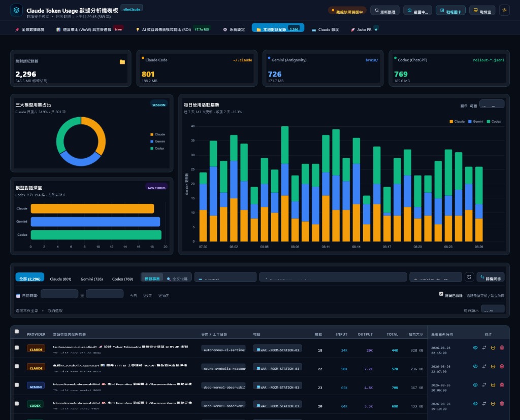Screen dimensions: 520x420
Task: Click yellow merge icon in CODEX row
Action: tap(493, 403)
